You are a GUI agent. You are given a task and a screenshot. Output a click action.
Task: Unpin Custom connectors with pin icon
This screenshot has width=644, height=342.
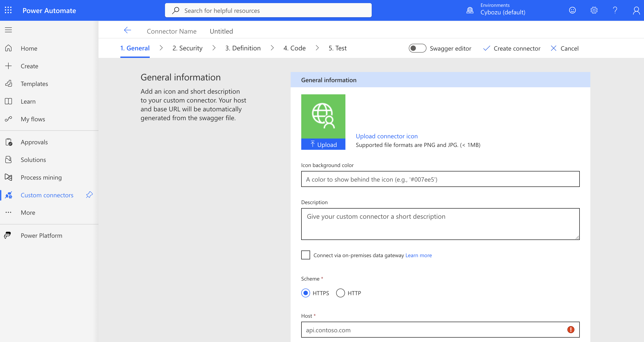[89, 195]
